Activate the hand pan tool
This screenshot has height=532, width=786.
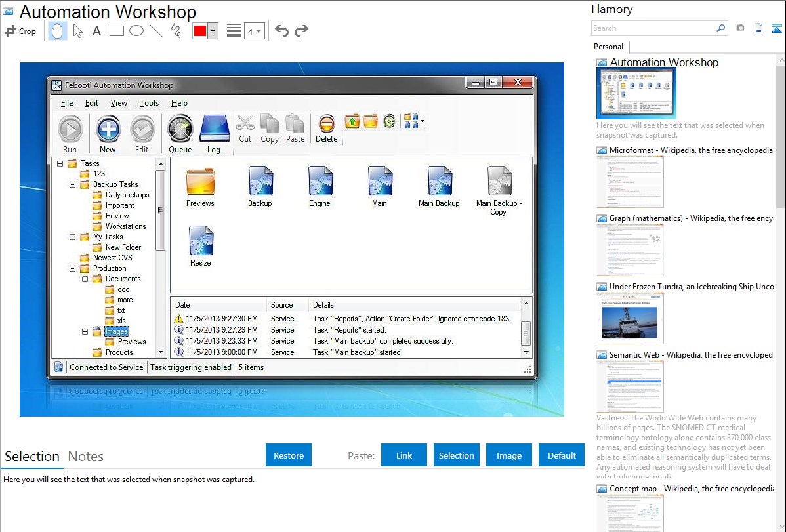58,31
